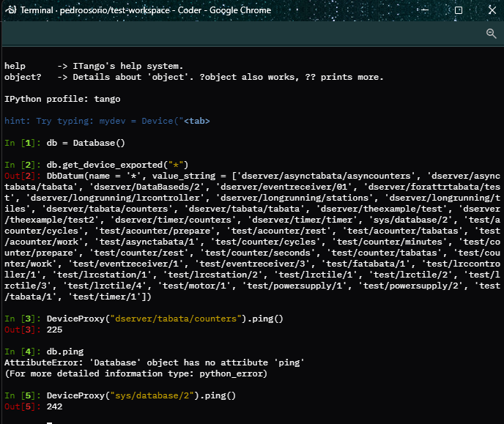504x424 pixels.
Task: Click 'test/motor/1' in the output
Action: pos(194,286)
